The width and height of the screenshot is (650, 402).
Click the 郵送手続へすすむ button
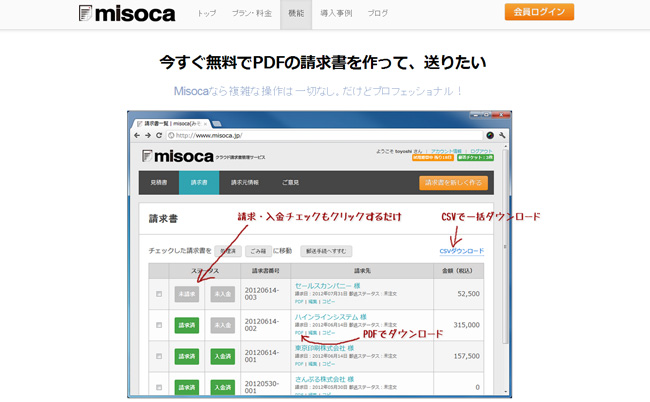click(326, 251)
